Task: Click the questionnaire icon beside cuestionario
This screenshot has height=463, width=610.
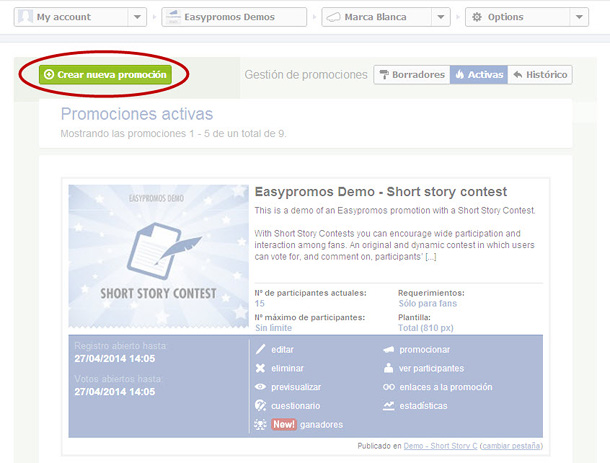Action: click(x=260, y=405)
